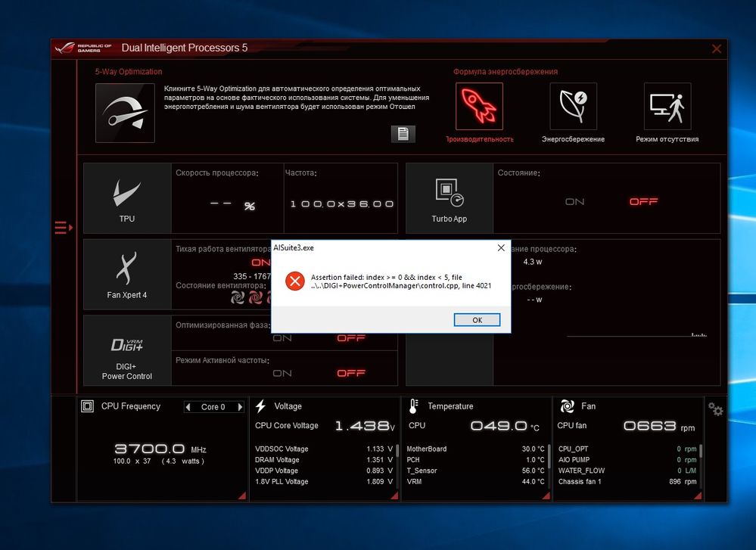
Task: Click the first fan status icon
Action: [x=237, y=298]
